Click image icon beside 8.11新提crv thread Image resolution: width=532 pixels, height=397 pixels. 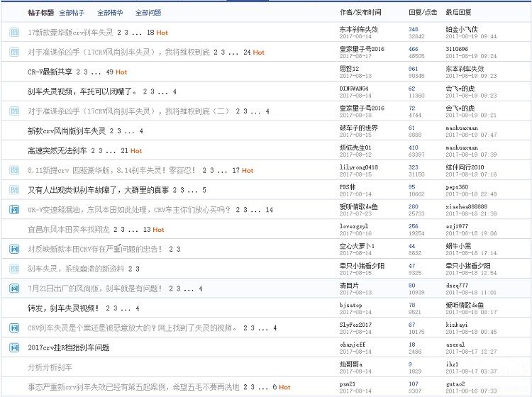point(14,170)
